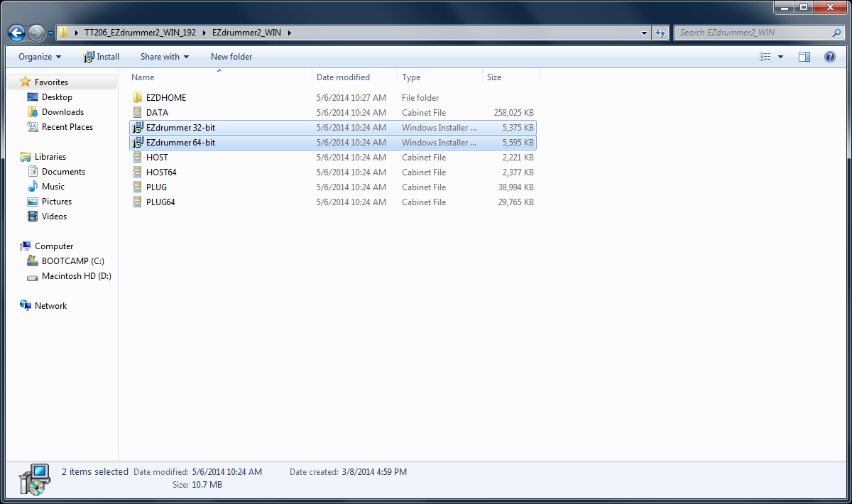The image size is (852, 504).
Task: Sort files by Date modified column
Action: 343,77
